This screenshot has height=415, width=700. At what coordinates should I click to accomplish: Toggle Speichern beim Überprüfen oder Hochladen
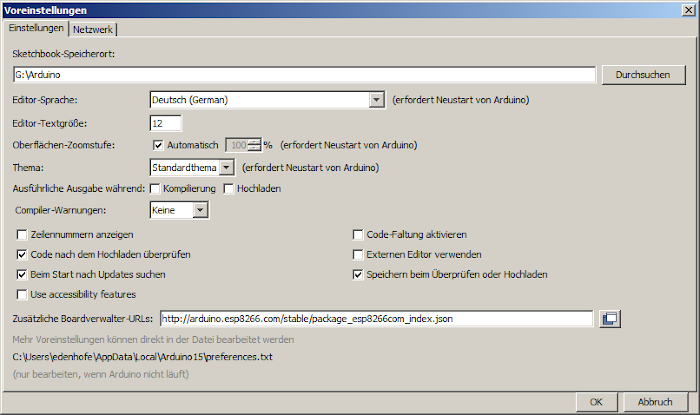tap(358, 274)
